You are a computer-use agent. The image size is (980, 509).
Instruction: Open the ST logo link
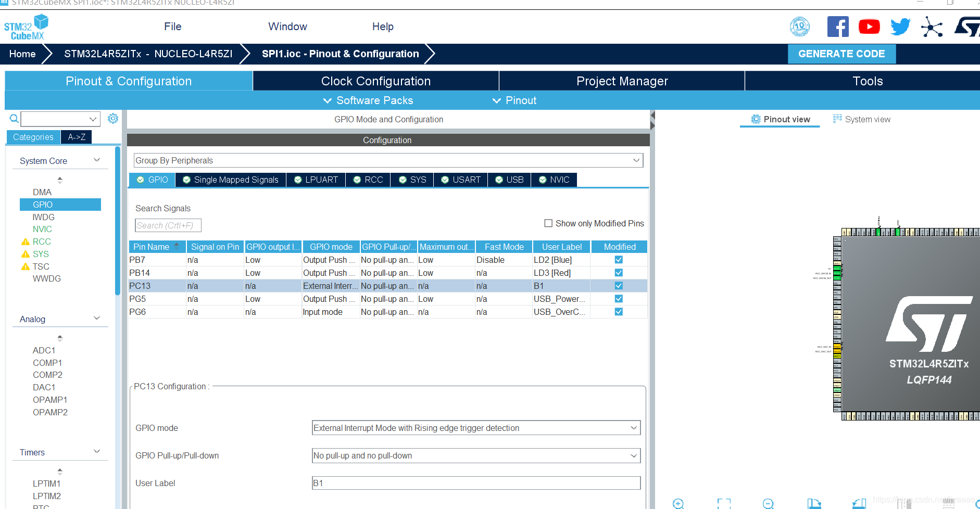coord(968,27)
